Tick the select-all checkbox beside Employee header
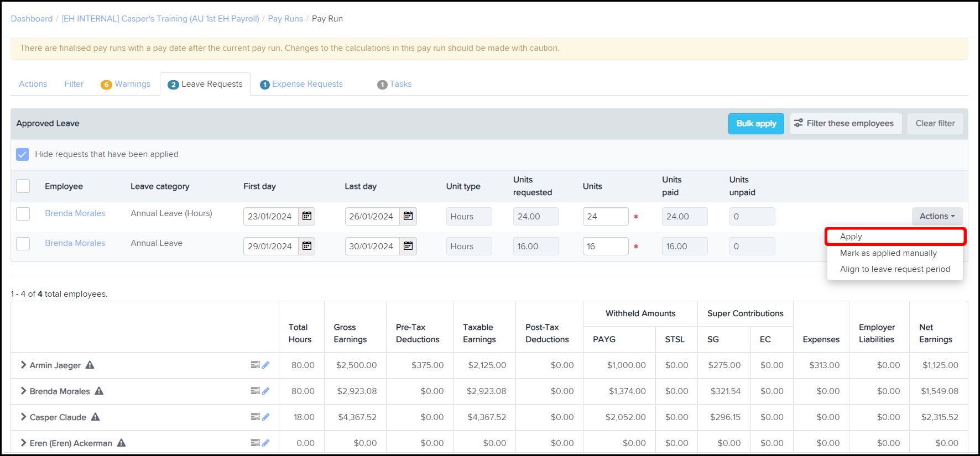Viewport: 980px width, 456px height. (23, 186)
